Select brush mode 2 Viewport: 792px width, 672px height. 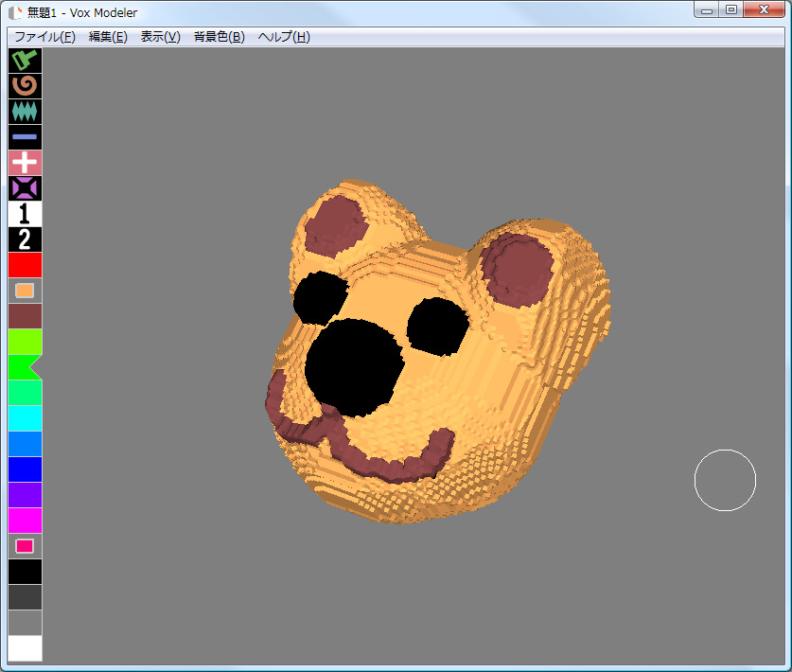tap(25, 239)
